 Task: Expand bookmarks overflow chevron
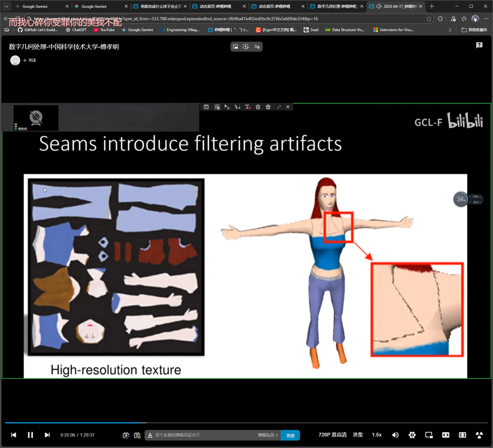pos(450,30)
